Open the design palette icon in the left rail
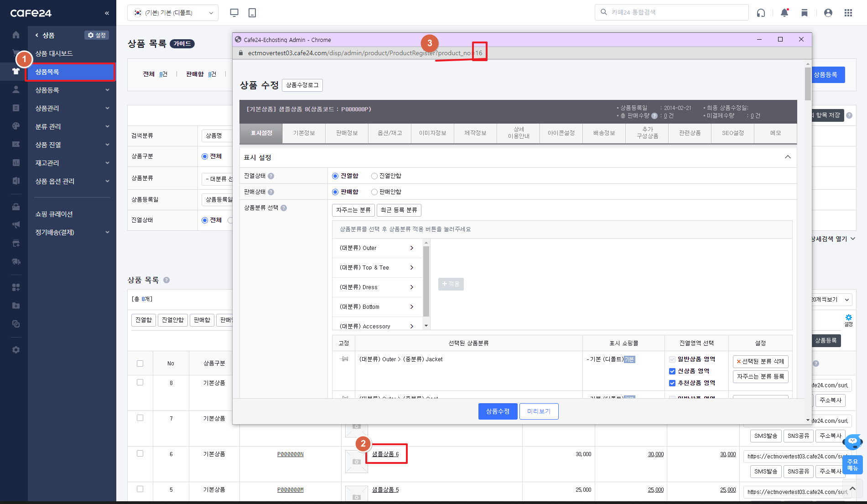The height and width of the screenshot is (504, 867). 16,126
